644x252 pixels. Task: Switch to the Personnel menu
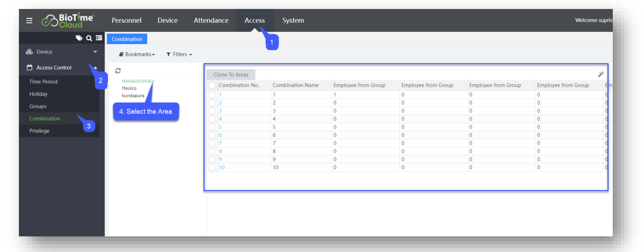point(126,20)
